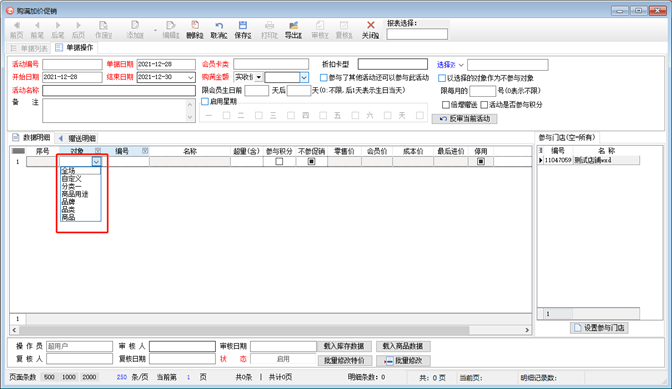Choose 品牌 in the 对象 list
This screenshot has height=389, width=672.
pos(80,202)
